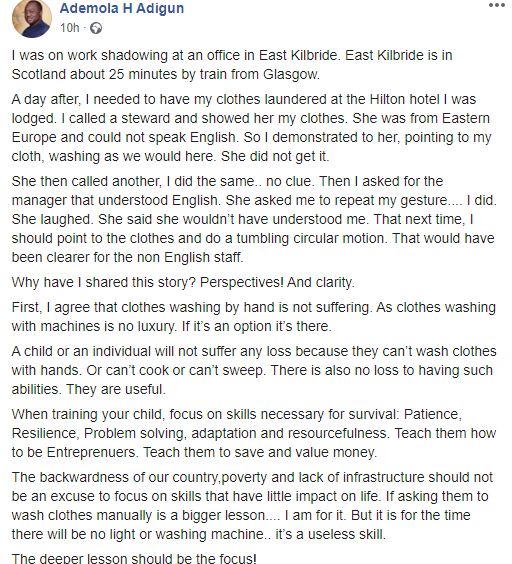Click the final line 'The deeper lesson should be the focus!'

[x=134, y=558]
